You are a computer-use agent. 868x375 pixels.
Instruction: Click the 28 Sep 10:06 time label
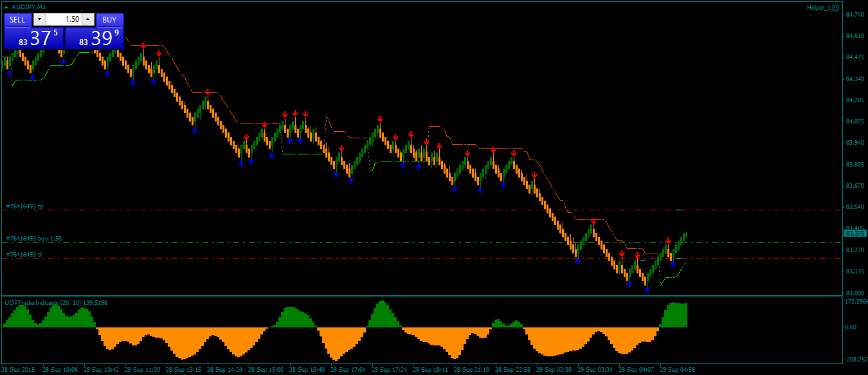click(x=60, y=370)
